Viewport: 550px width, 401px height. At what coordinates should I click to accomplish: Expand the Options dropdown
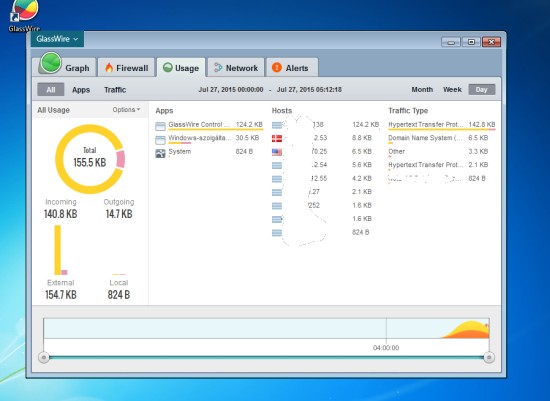point(126,110)
